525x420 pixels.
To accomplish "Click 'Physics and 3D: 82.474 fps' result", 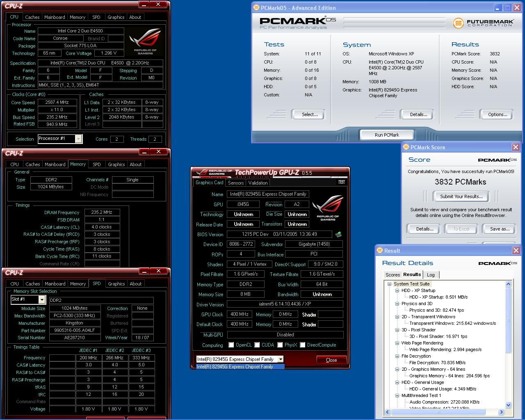I will coord(436,310).
